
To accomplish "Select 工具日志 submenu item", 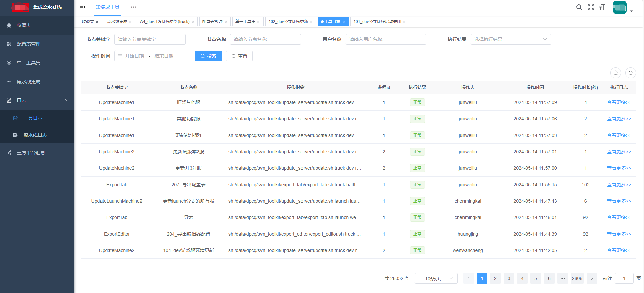I will (x=37, y=118).
